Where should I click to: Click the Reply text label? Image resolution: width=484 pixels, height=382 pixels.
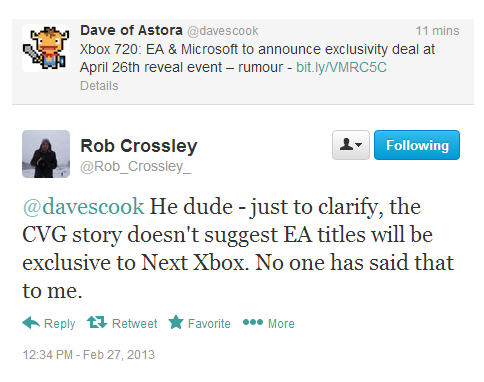60,324
